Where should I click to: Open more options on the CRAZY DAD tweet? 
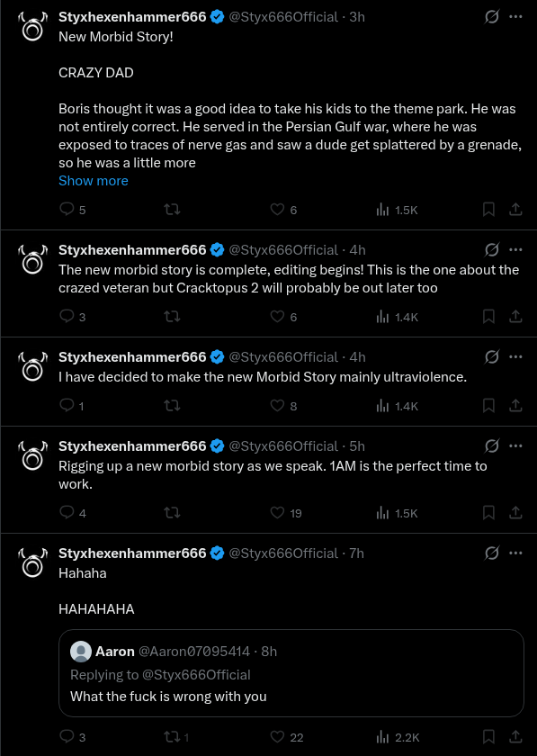[x=515, y=17]
